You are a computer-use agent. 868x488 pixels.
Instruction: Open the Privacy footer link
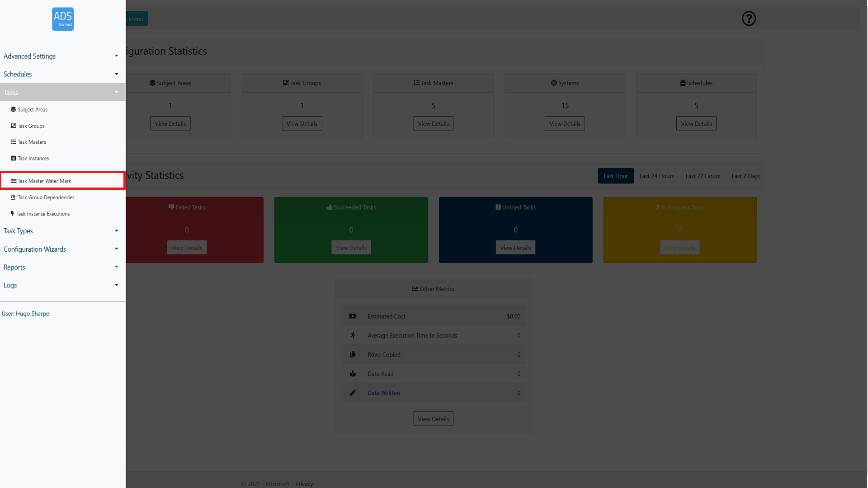[x=304, y=484]
